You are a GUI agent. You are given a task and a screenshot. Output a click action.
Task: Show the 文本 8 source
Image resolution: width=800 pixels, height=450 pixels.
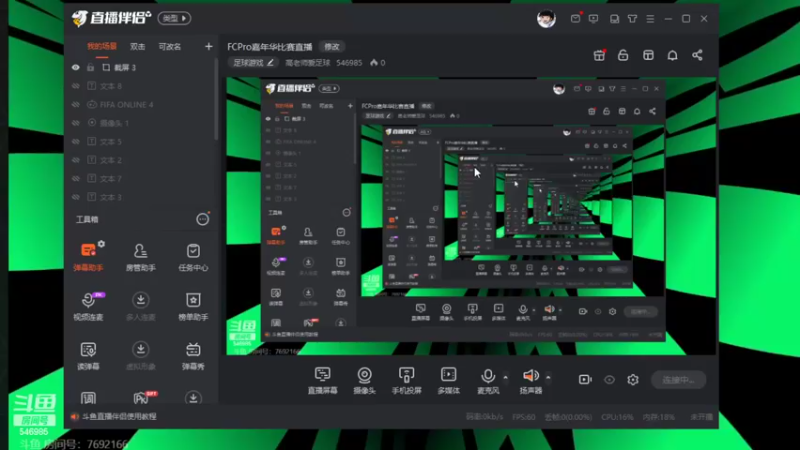point(76,86)
